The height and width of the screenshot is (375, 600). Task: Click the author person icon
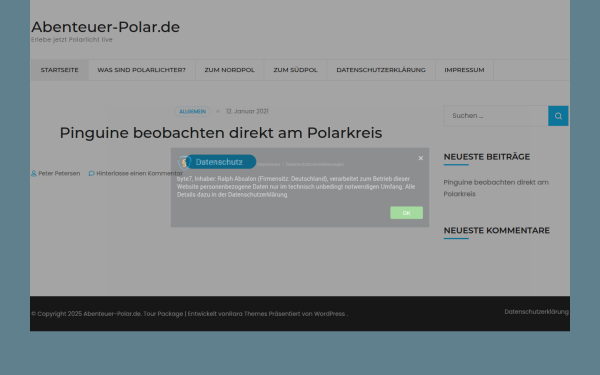click(34, 173)
